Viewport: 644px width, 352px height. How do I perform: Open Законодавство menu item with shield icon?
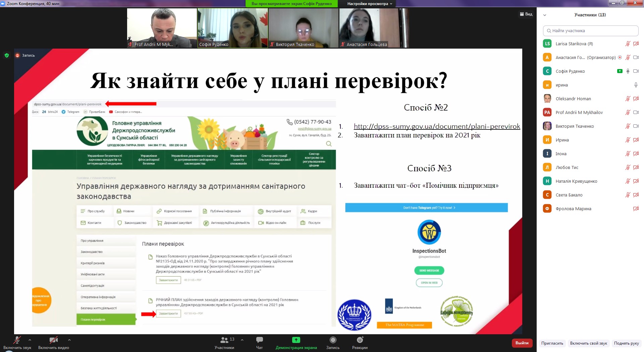pos(132,223)
